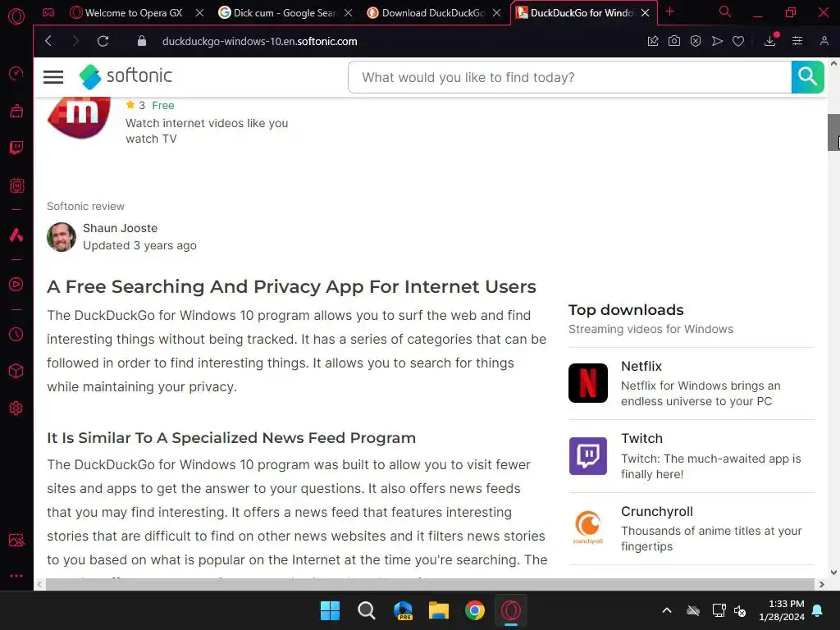Open GX Corner gamepad icon

[48, 12]
